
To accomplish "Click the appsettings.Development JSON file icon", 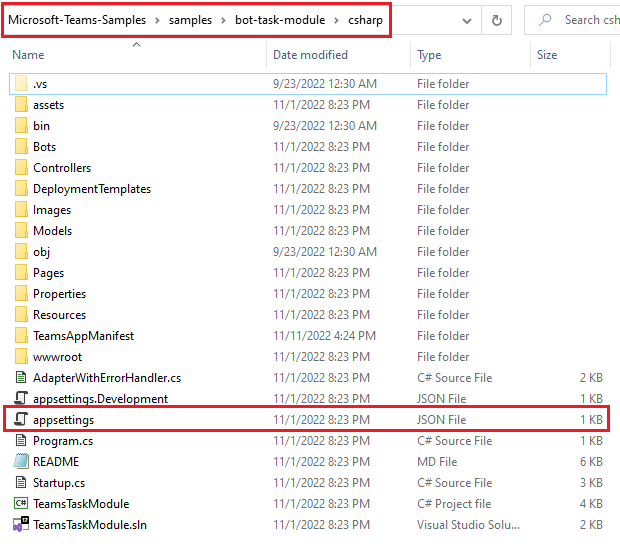I will (21, 398).
